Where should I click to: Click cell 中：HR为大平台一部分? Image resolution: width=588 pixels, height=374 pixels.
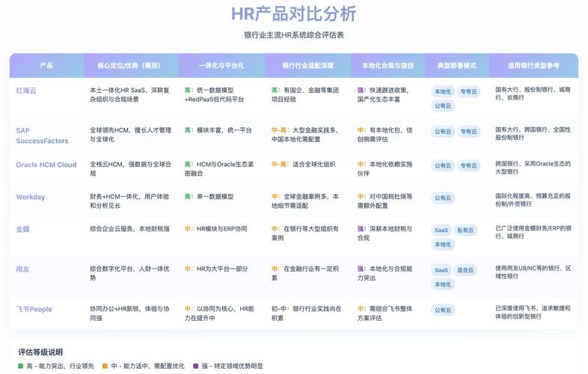216,269
